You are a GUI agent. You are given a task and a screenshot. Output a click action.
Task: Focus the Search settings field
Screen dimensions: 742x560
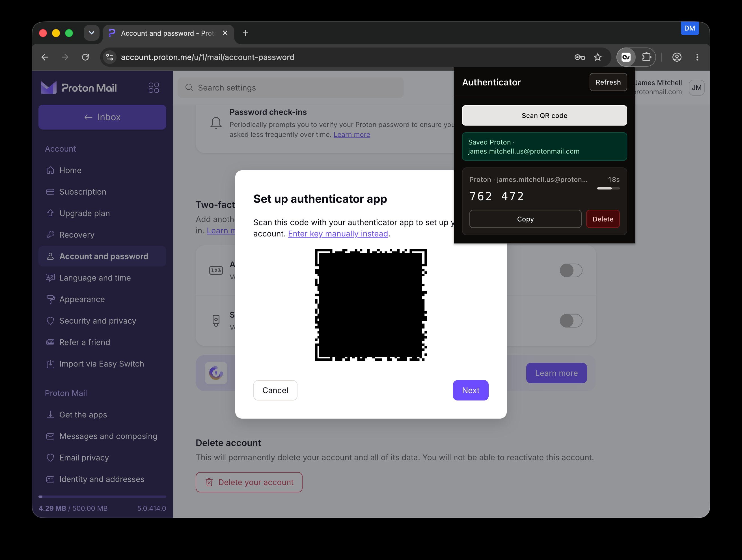(x=290, y=88)
